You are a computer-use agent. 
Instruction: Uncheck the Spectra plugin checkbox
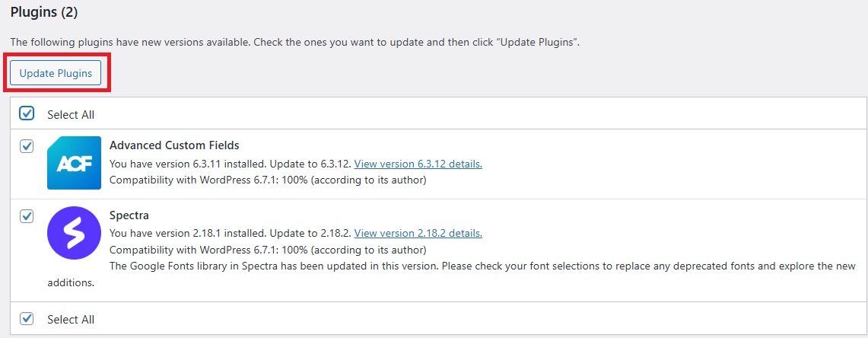pyautogui.click(x=27, y=216)
